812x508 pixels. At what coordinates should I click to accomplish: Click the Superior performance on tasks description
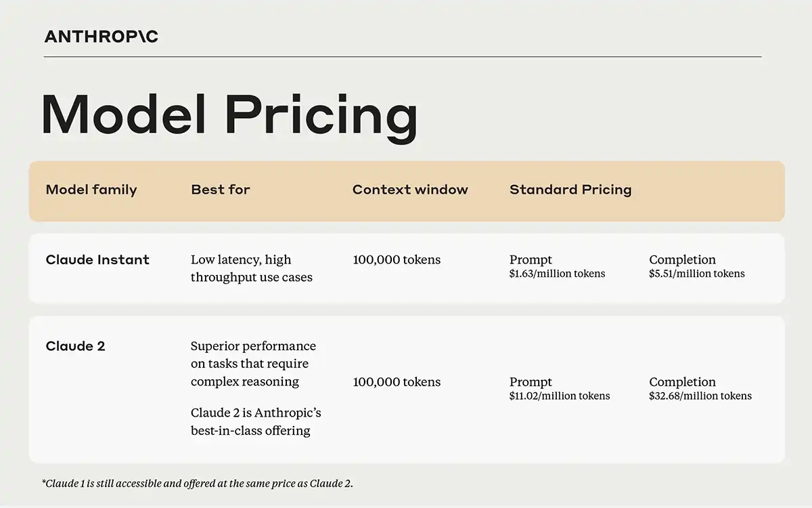[x=253, y=364]
